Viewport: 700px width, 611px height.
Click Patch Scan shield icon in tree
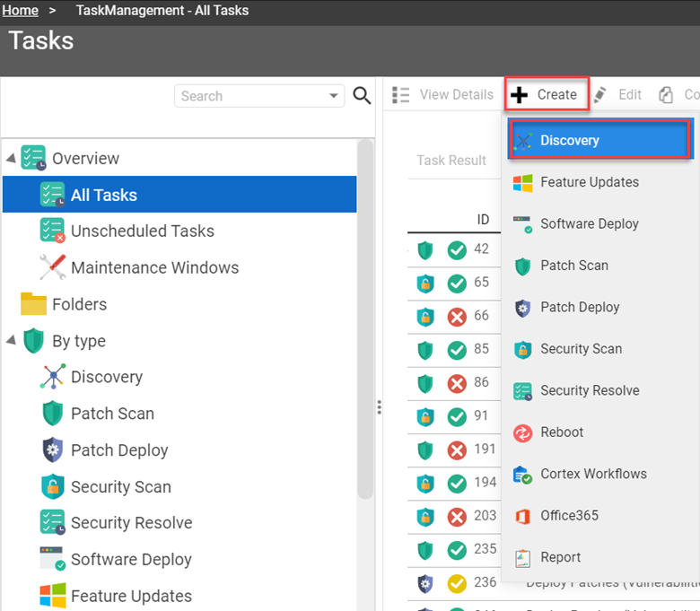coord(53,414)
